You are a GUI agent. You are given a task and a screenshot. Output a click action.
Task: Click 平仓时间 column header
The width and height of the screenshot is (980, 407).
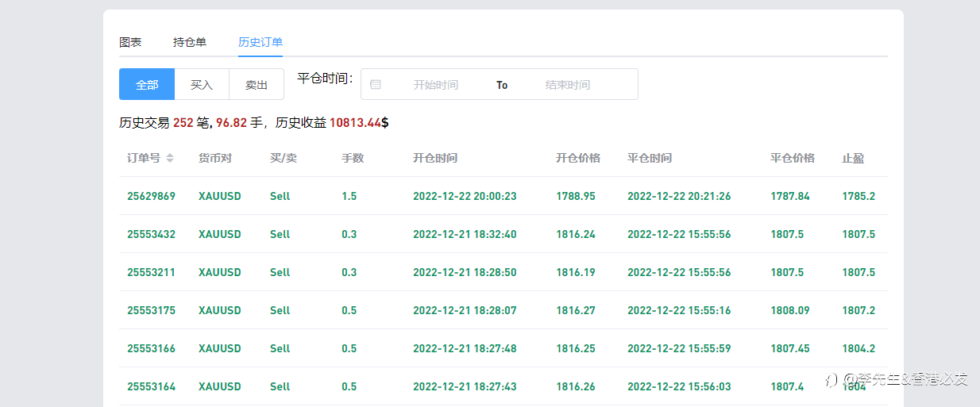(x=650, y=158)
